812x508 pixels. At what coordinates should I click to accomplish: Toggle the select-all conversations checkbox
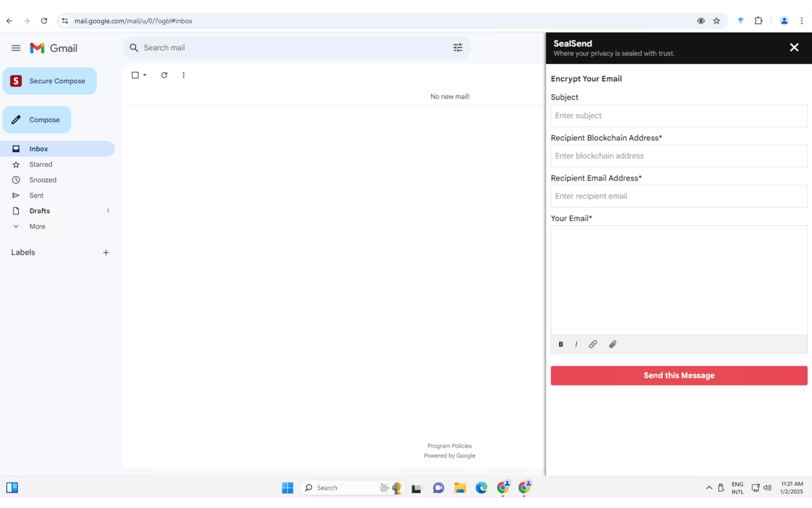[x=134, y=75]
